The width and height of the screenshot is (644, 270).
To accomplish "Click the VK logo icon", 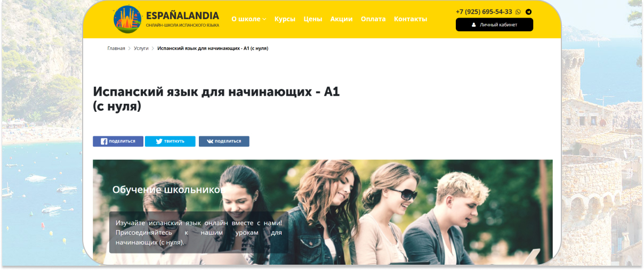I will (210, 141).
